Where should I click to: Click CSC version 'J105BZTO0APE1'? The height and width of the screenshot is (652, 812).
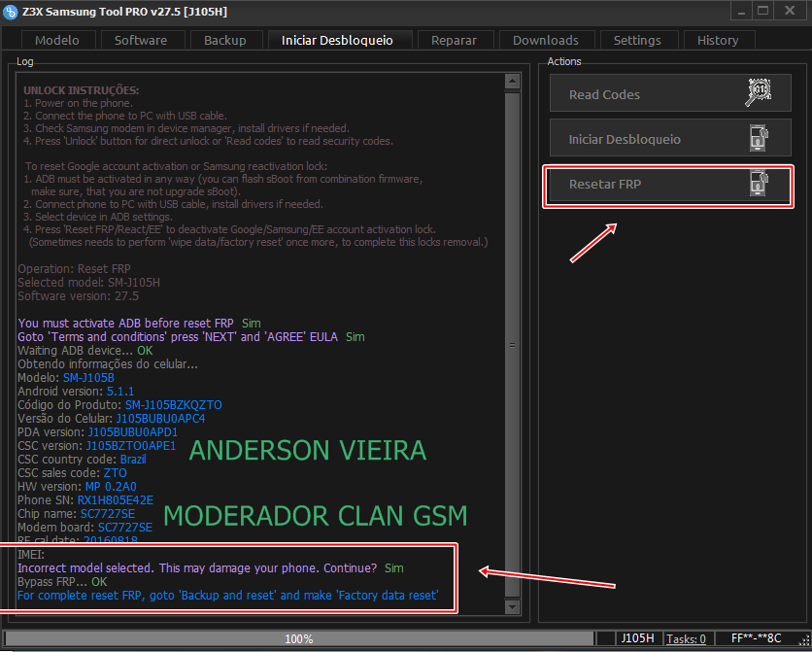point(131,445)
